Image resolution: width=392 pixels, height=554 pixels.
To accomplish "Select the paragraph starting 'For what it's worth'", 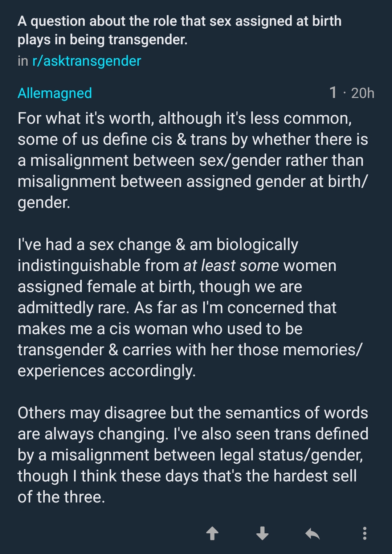I will pos(192,160).
